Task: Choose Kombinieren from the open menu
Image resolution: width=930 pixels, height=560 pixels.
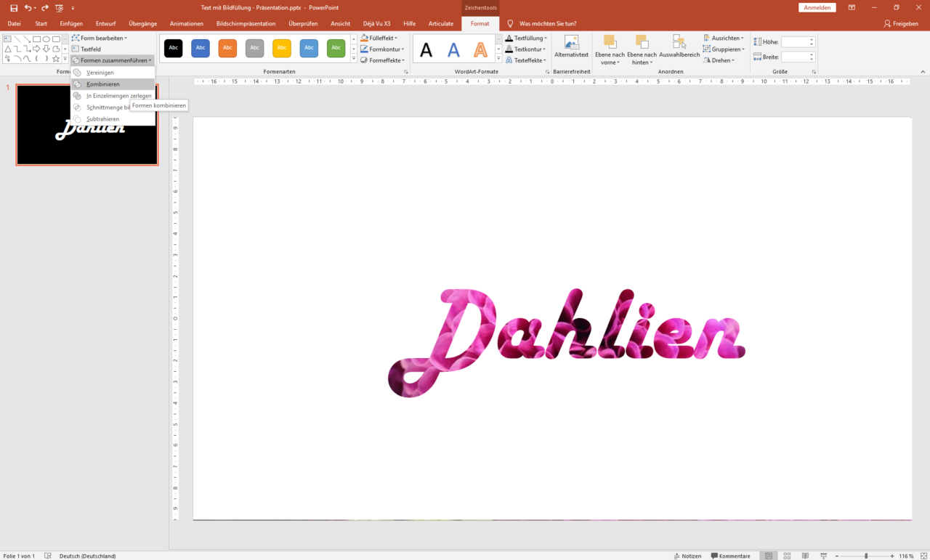Action: click(x=102, y=84)
